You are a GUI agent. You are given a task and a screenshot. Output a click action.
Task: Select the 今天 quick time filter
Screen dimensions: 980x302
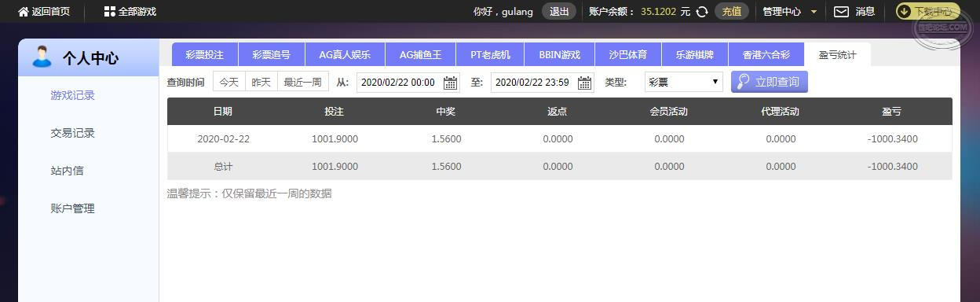pyautogui.click(x=229, y=82)
